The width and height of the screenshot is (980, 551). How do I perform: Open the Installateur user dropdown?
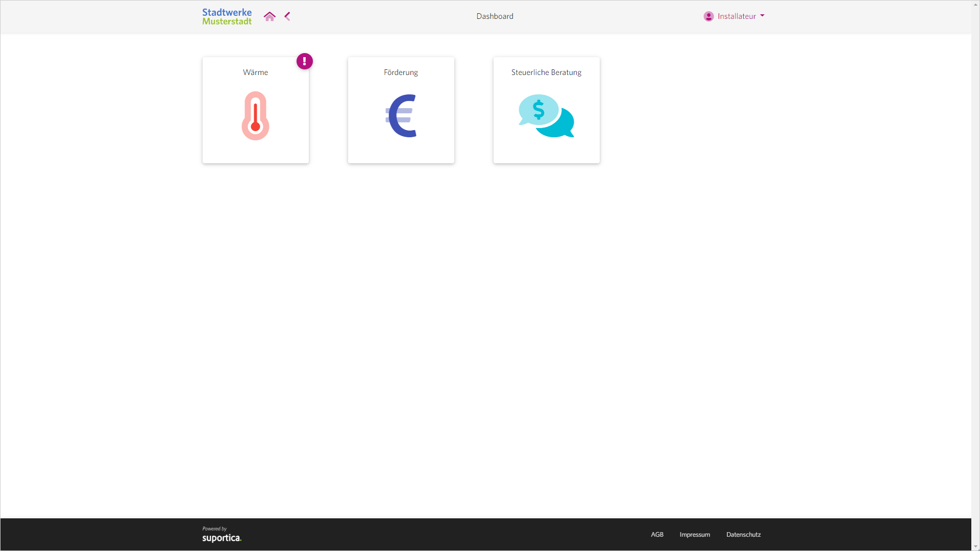[x=736, y=16]
